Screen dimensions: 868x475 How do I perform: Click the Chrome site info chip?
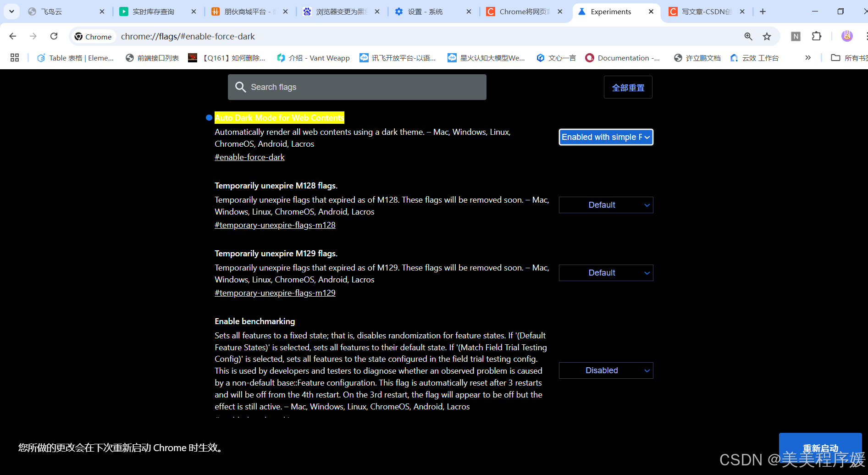pyautogui.click(x=93, y=36)
